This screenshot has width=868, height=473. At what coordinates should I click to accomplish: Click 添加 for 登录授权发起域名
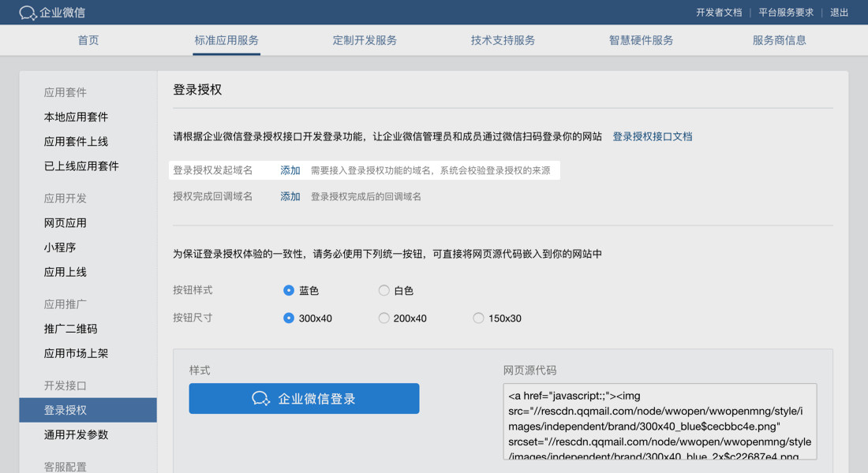pyautogui.click(x=290, y=170)
